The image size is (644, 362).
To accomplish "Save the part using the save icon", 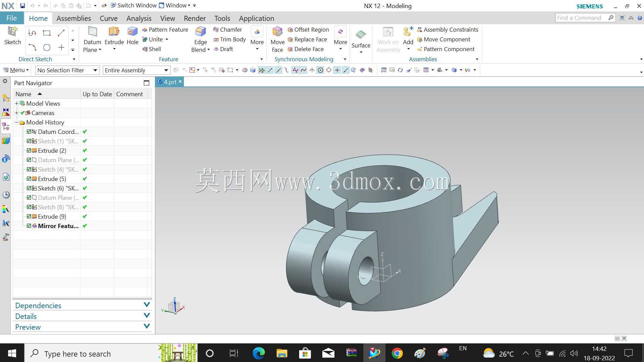I will click(22, 6).
